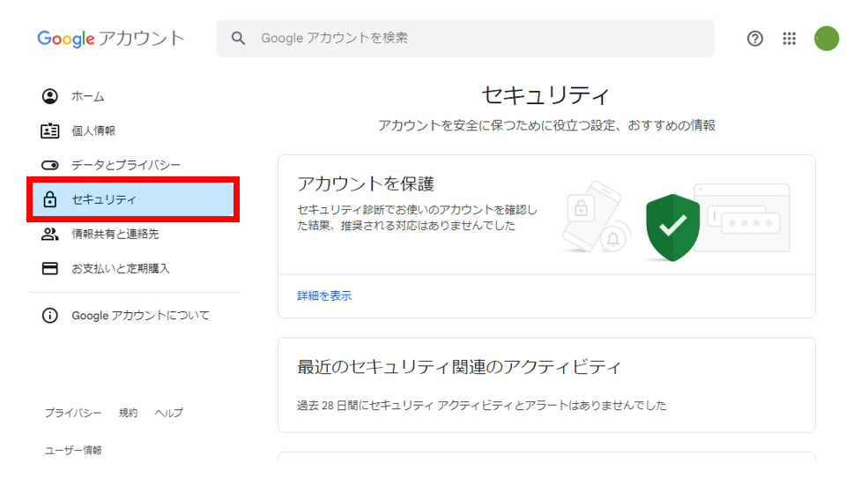Select セキュリティ in the sidebar
The image size is (868, 486).
click(x=133, y=199)
